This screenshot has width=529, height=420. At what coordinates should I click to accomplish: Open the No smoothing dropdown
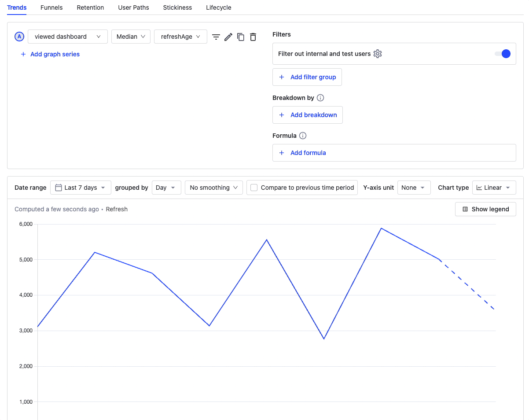click(213, 187)
